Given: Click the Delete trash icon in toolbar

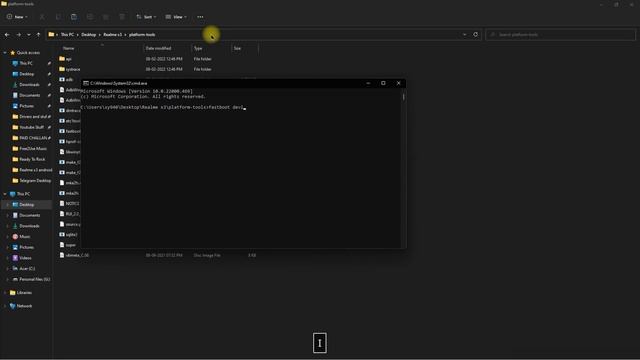Looking at the screenshot, I should 122,17.
